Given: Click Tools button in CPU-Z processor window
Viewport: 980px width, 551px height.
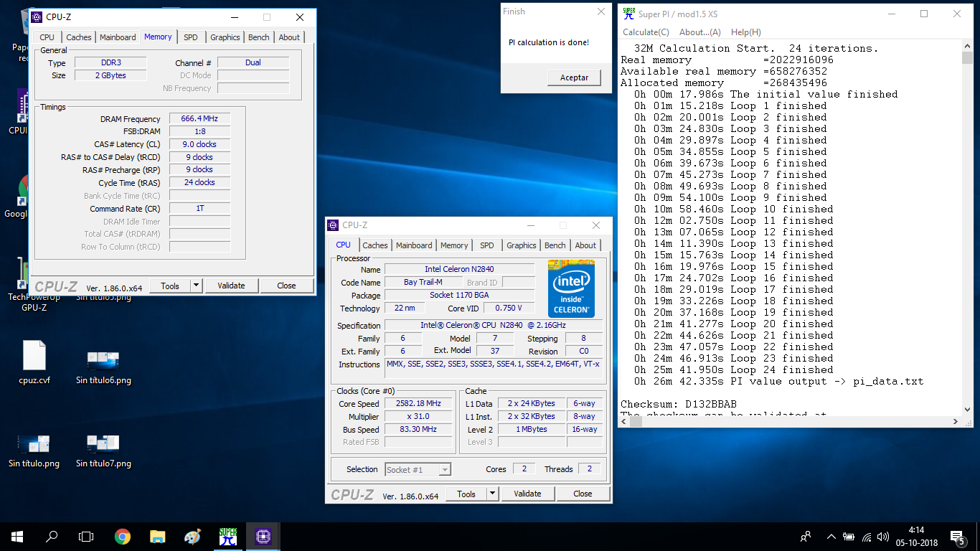Looking at the screenshot, I should click(466, 494).
